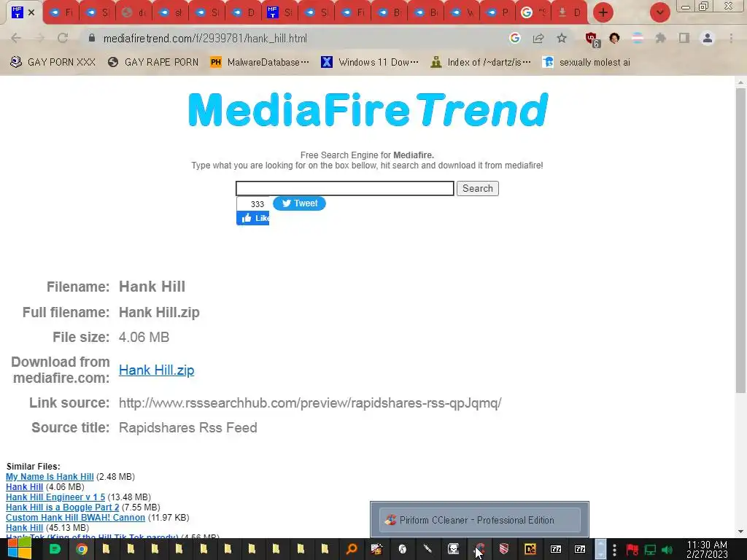Click the Mediafire search text box

click(x=345, y=189)
